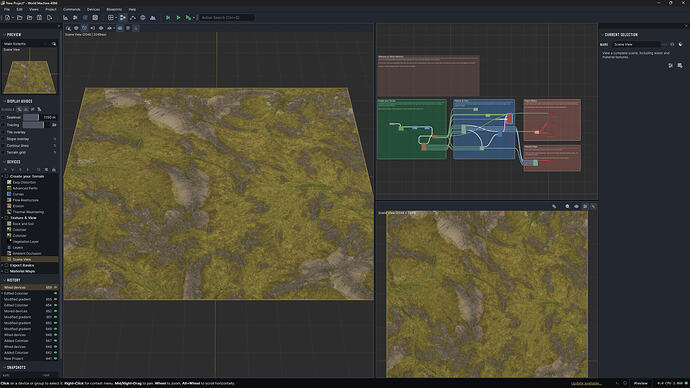Click the Layers device icon

pos(9,247)
